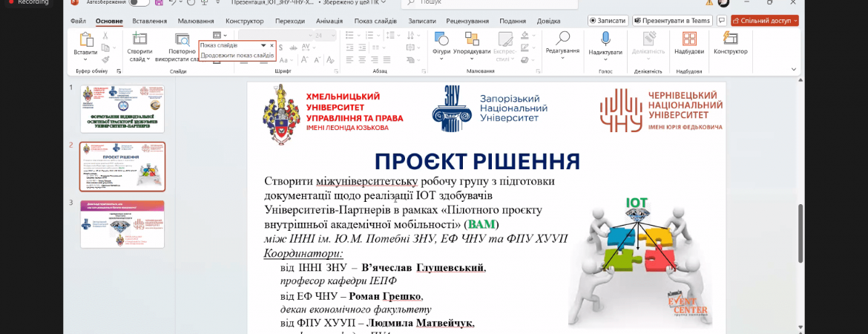Click the Упорядкувати arrange icon
This screenshot has height=334, width=868.
tap(472, 39)
